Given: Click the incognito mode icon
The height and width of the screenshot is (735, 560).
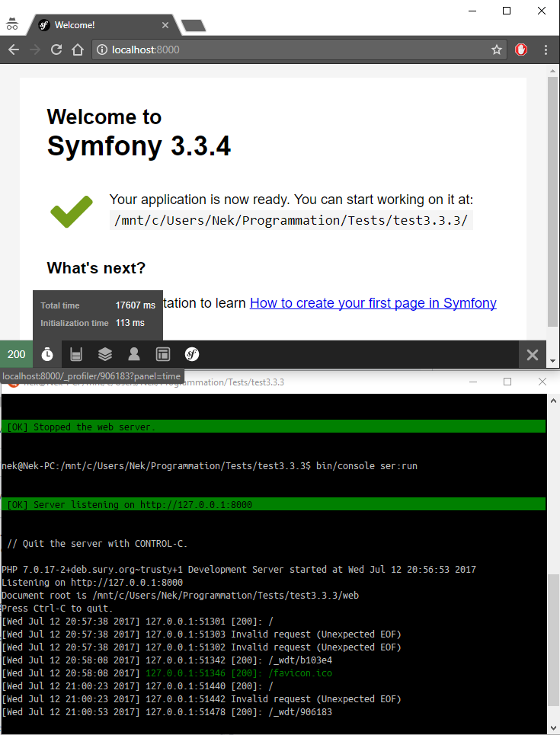Looking at the screenshot, I should (x=12, y=24).
